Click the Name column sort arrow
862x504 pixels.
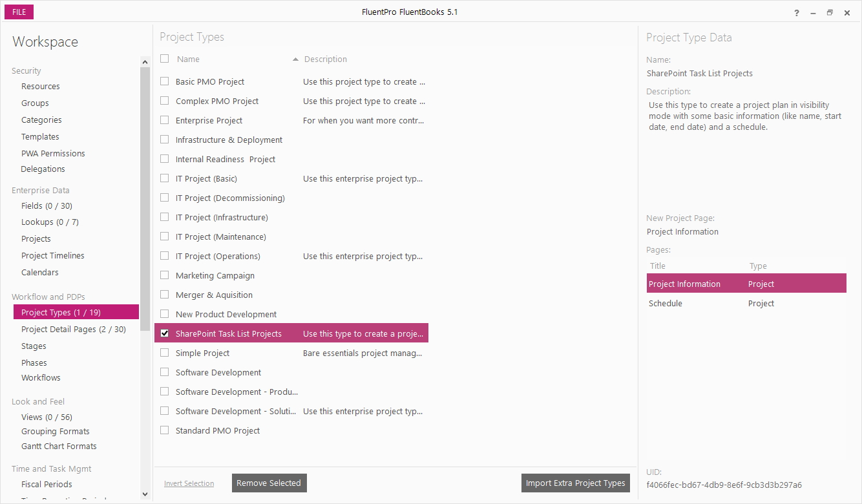pyautogui.click(x=295, y=59)
